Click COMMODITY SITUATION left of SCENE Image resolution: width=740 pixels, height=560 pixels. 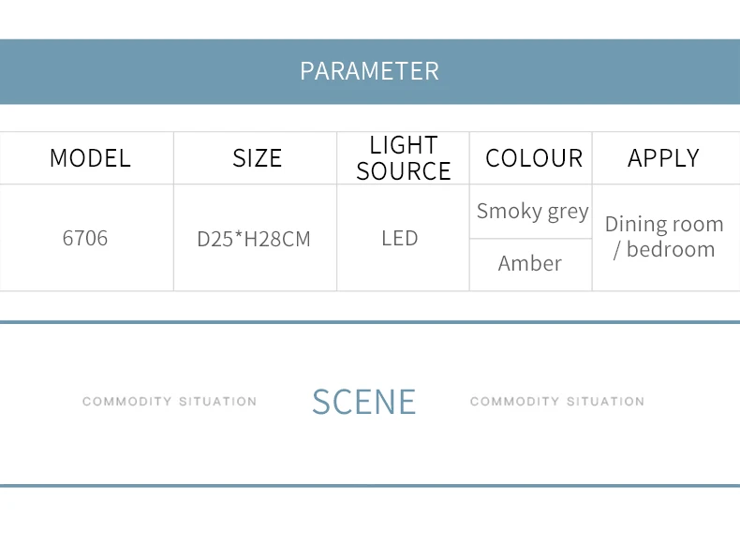coord(170,402)
